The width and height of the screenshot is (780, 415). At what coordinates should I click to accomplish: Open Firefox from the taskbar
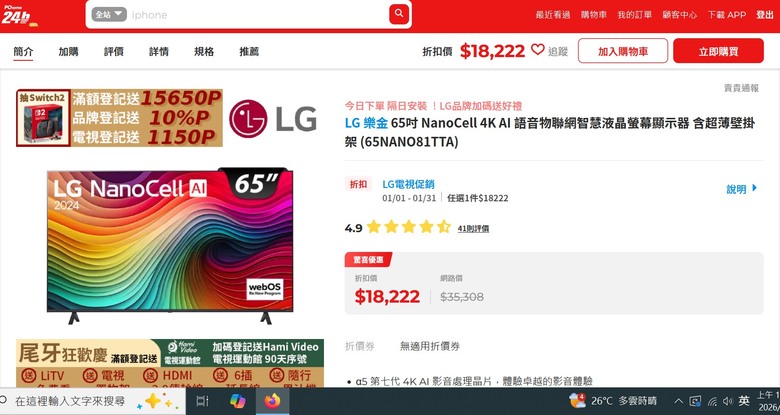(x=272, y=401)
